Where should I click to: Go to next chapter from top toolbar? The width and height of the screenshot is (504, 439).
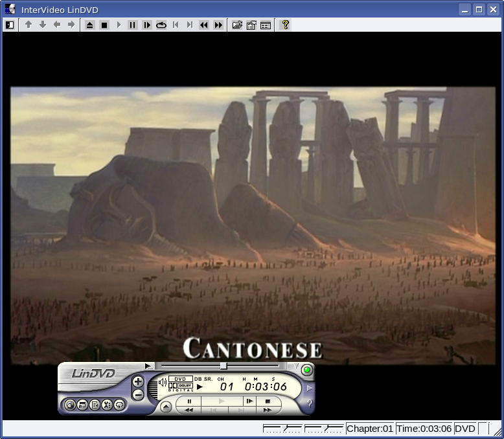point(190,25)
